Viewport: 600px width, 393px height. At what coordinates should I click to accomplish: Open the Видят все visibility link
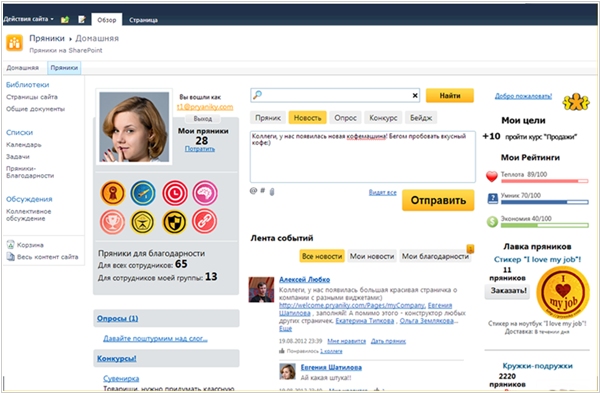point(382,192)
